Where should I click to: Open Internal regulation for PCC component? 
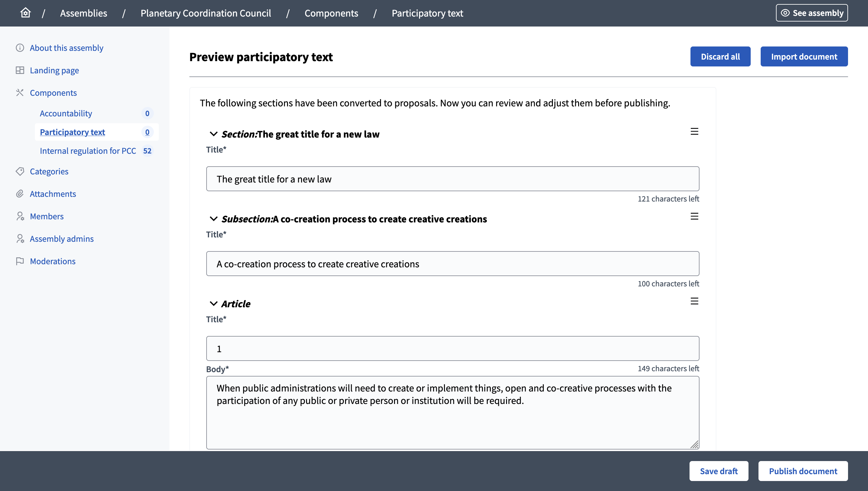click(88, 151)
